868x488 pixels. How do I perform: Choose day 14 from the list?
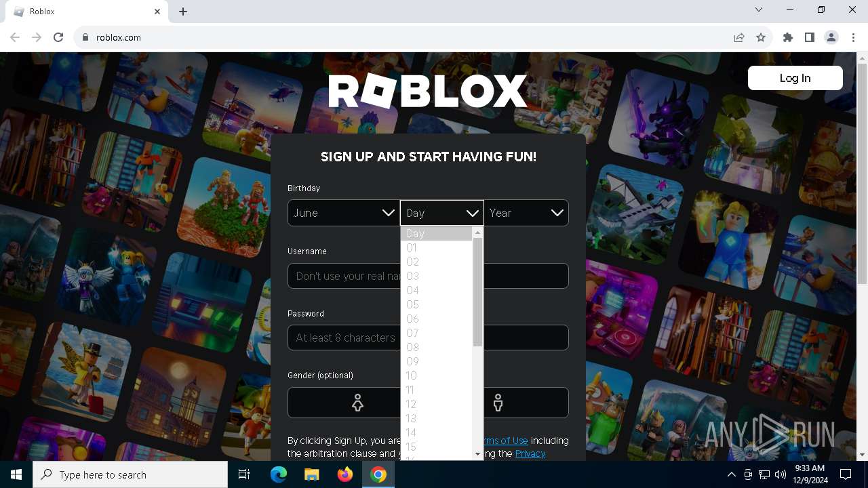pyautogui.click(x=436, y=432)
